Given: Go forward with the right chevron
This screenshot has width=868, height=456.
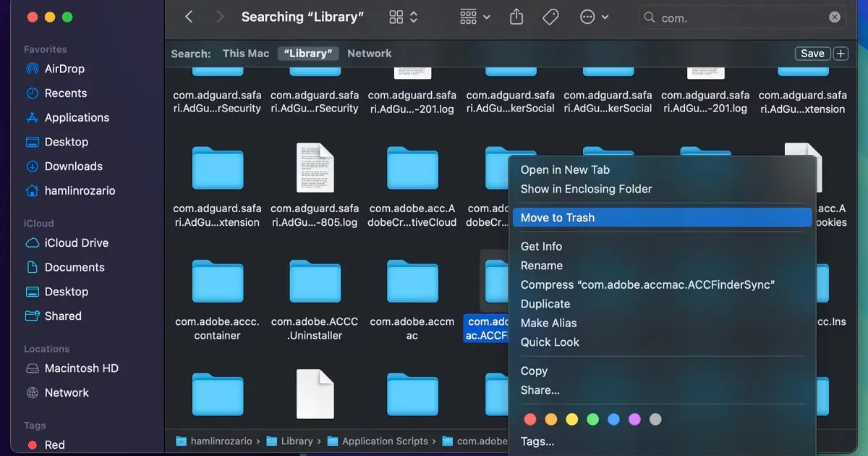Looking at the screenshot, I should (x=221, y=17).
